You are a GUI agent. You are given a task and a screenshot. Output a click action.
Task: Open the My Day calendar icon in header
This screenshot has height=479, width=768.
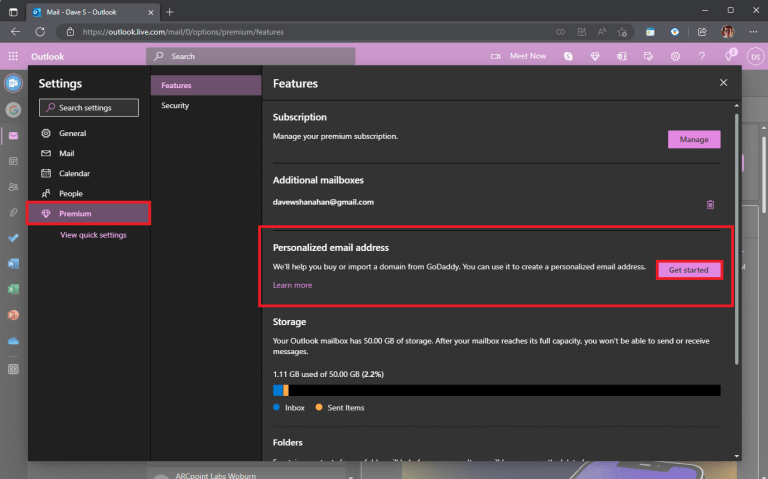648,56
